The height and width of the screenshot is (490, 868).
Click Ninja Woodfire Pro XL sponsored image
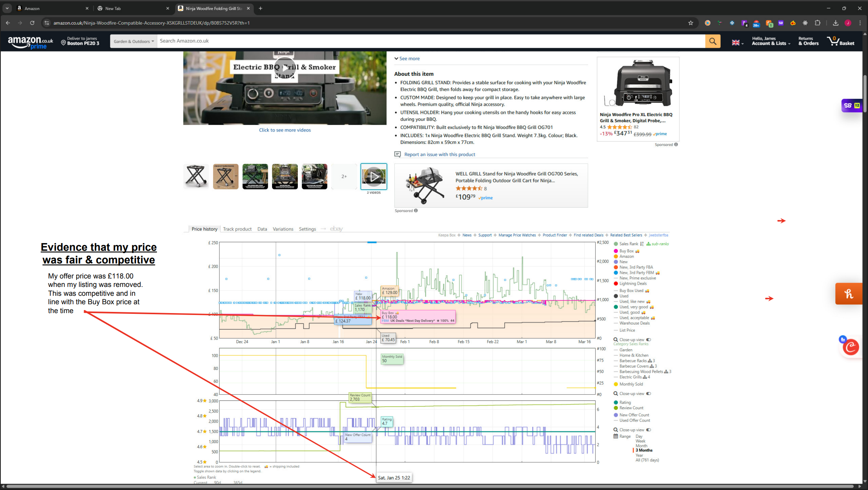(x=638, y=83)
